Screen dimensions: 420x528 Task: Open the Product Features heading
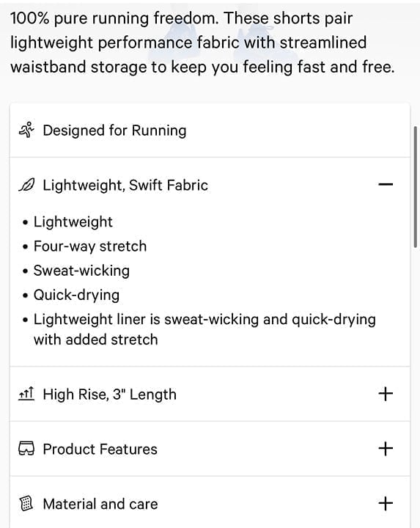tap(100, 449)
